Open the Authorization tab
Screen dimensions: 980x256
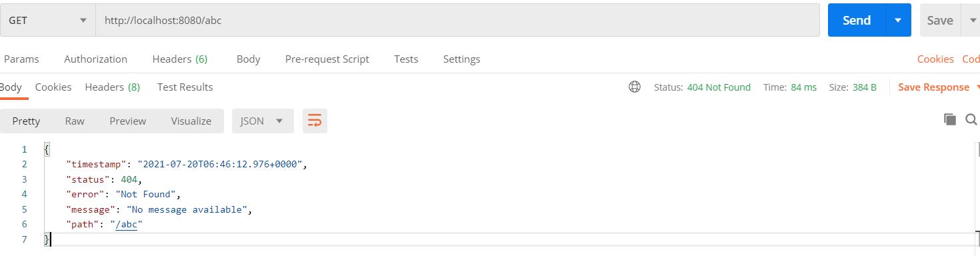95,59
